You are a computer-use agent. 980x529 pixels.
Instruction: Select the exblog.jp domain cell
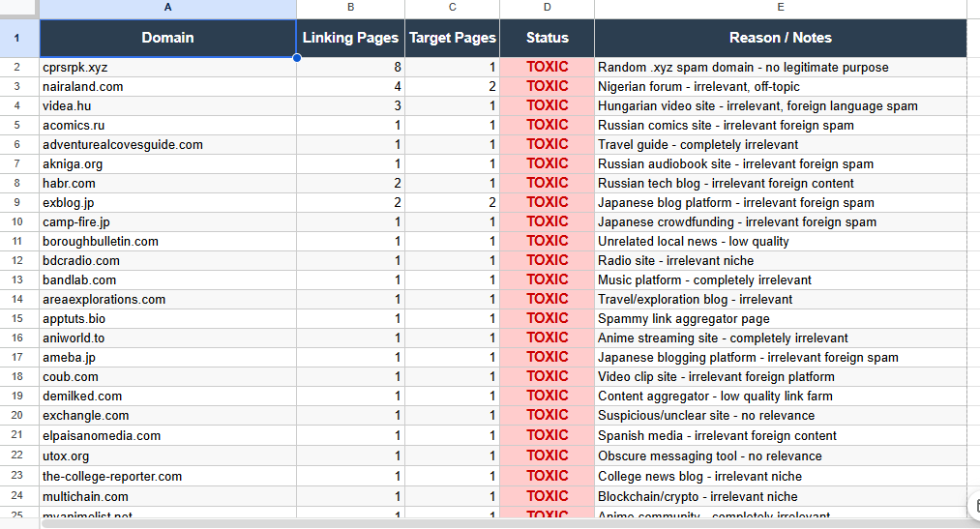coord(167,203)
